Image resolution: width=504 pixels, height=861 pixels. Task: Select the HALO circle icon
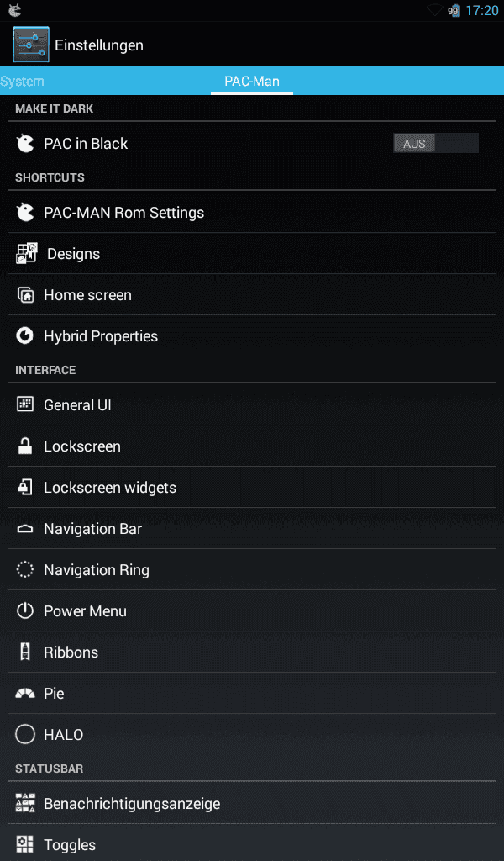coord(24,734)
